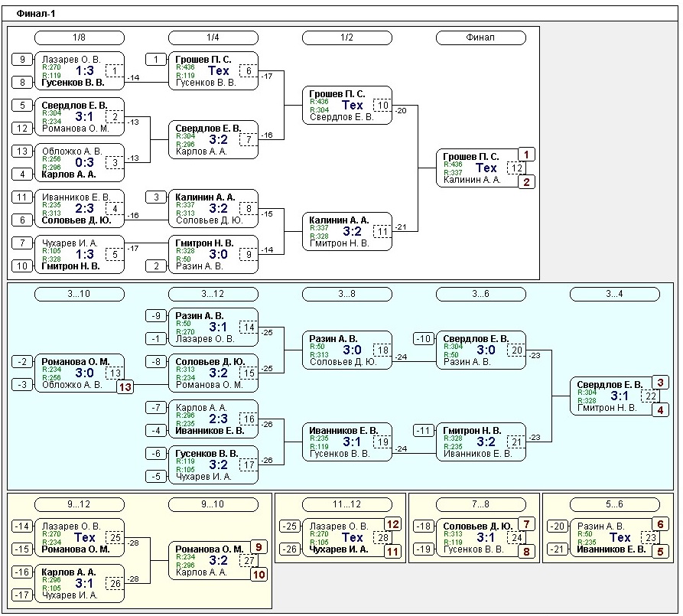The width and height of the screenshot is (683, 616).
Task: Click match number box 12
Action: 517,168
